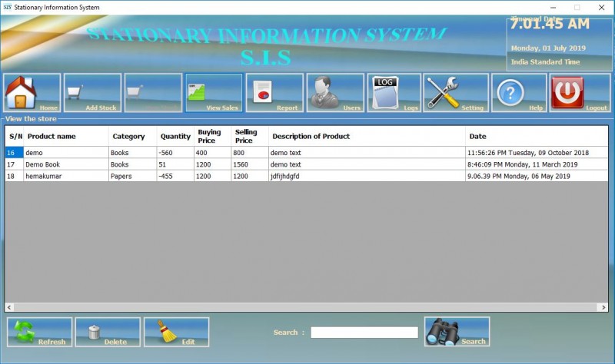Click the table's horizontal scrollbar track
This screenshot has height=364, width=615.
coord(306,307)
